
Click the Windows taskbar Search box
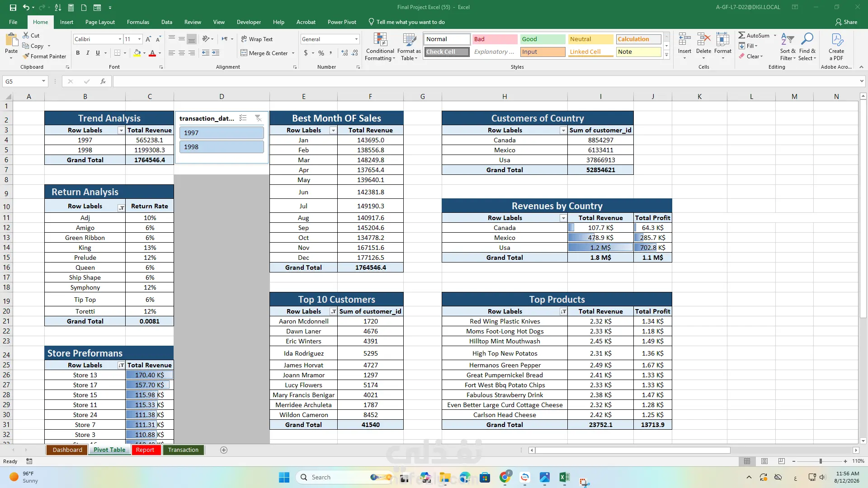click(x=344, y=477)
